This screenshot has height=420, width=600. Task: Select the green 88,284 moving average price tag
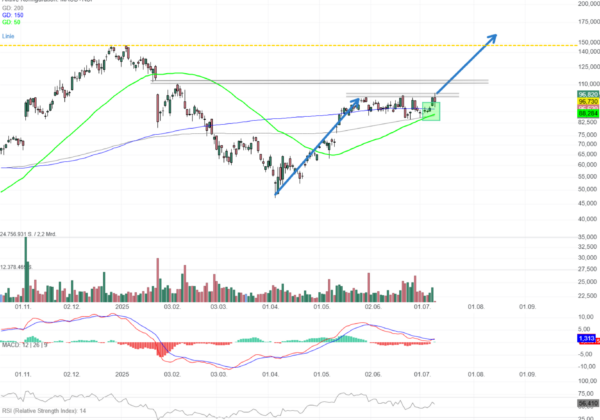588,114
